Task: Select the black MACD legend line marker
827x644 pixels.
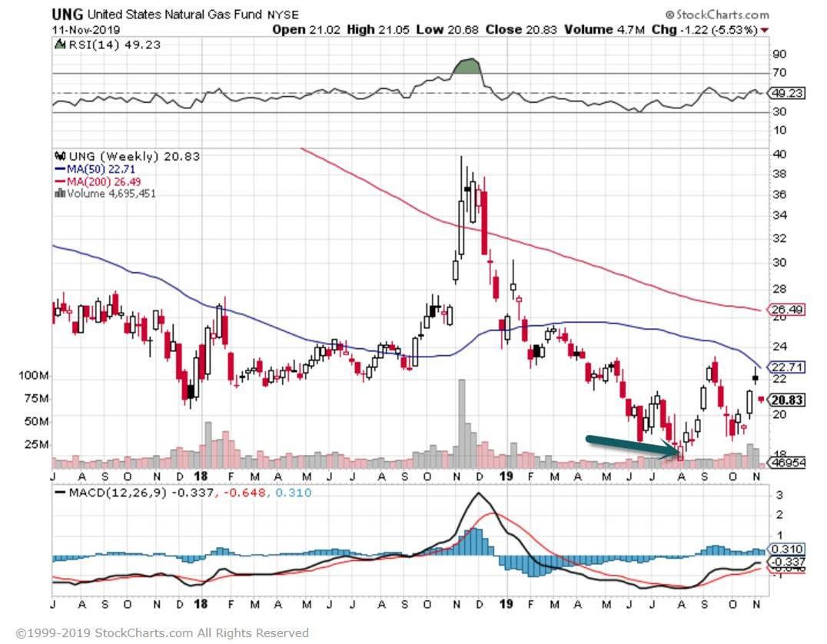Action: click(x=60, y=493)
